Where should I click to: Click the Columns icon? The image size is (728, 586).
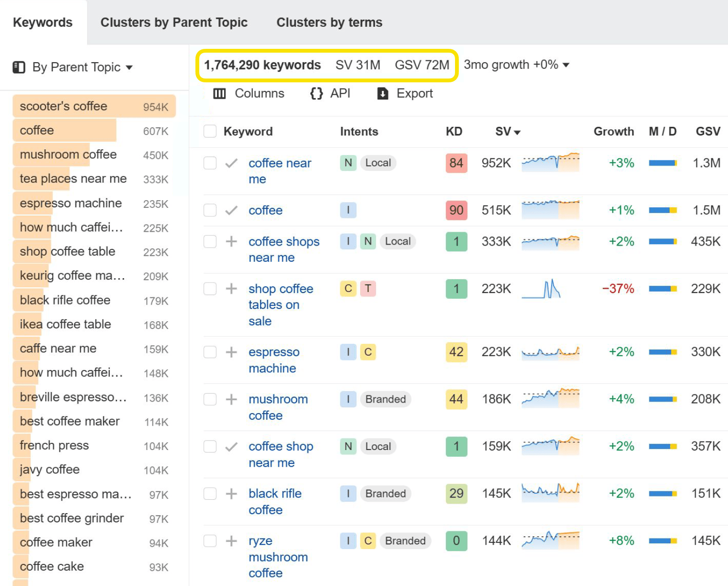(220, 93)
